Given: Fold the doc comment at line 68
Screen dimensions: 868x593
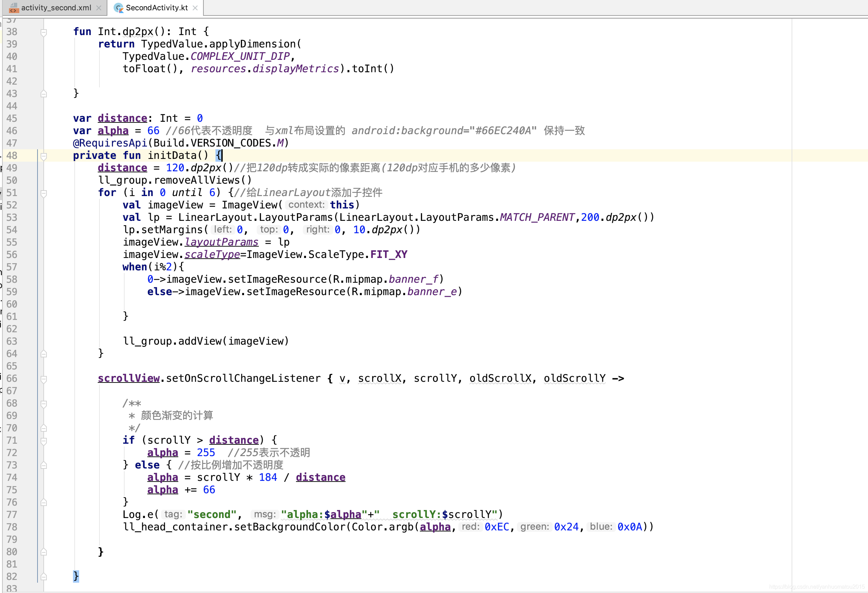Looking at the screenshot, I should (x=44, y=404).
